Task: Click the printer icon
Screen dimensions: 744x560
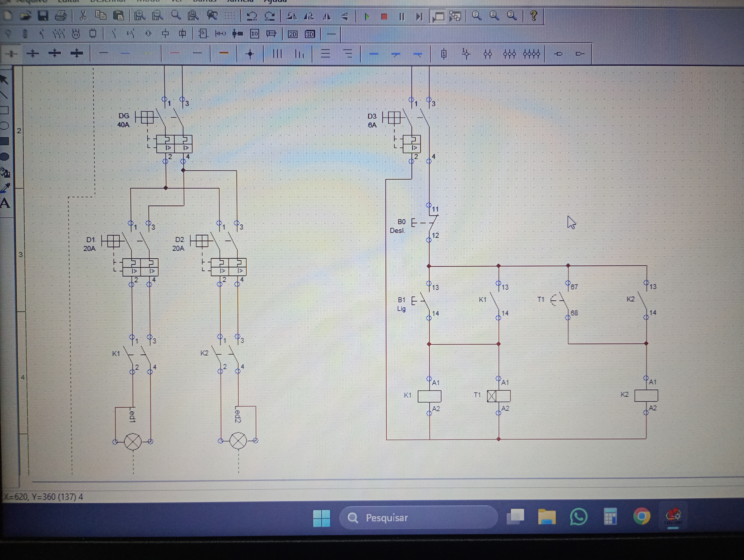Action: coord(61,16)
